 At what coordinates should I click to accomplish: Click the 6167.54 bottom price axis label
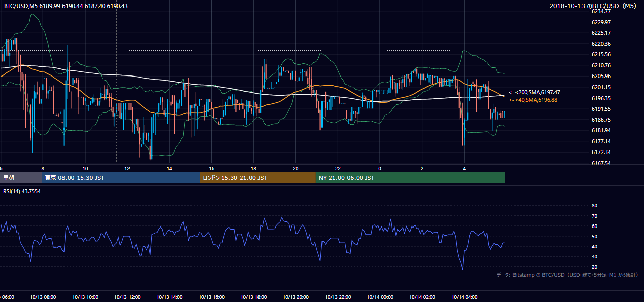pyautogui.click(x=601, y=163)
